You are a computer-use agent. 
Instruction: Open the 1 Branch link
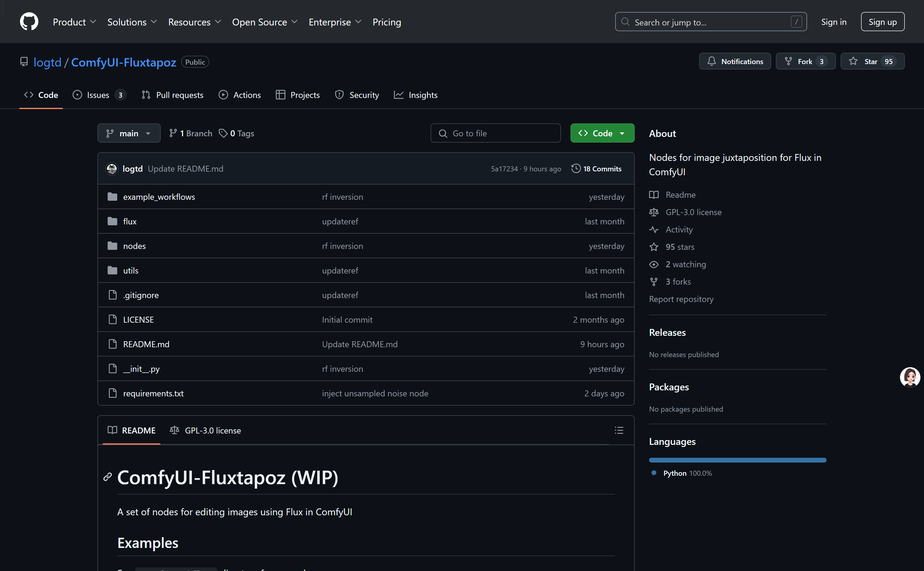tap(191, 133)
